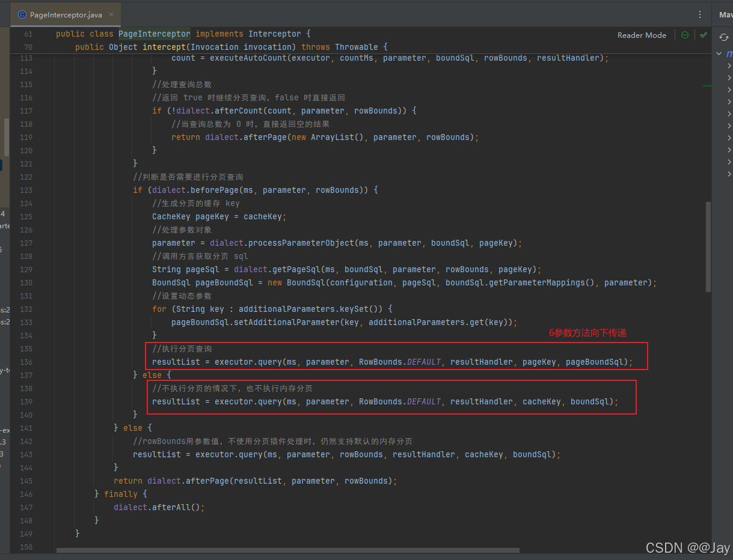Click pageBoundSql argument on line 136
The image size is (733, 560).
pos(594,362)
